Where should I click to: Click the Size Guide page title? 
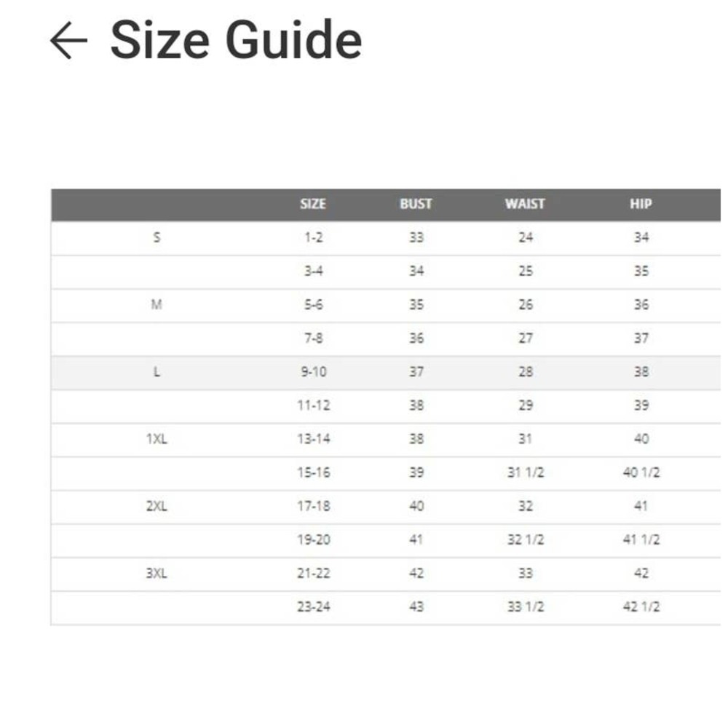click(x=236, y=40)
